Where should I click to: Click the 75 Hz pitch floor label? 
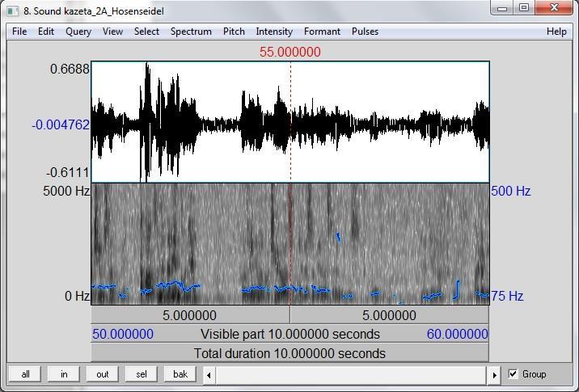[x=507, y=296]
